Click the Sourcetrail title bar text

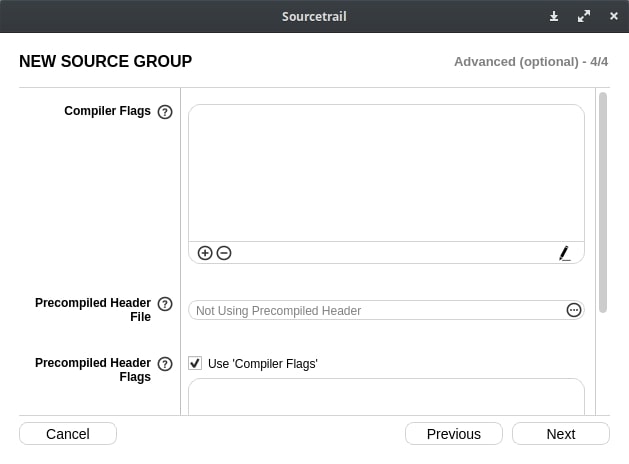pyautogui.click(x=314, y=16)
